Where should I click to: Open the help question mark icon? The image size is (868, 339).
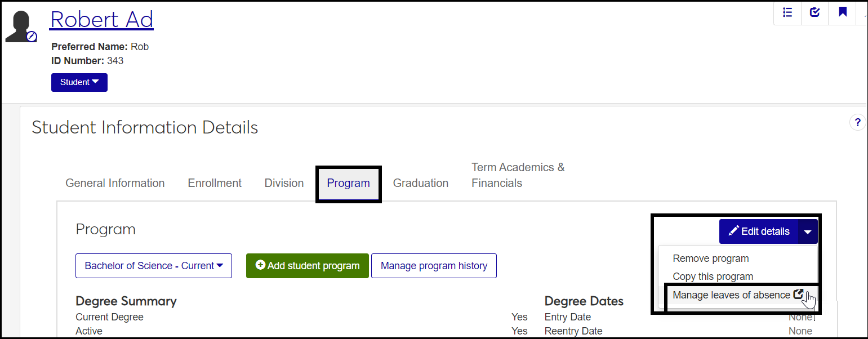click(x=857, y=122)
